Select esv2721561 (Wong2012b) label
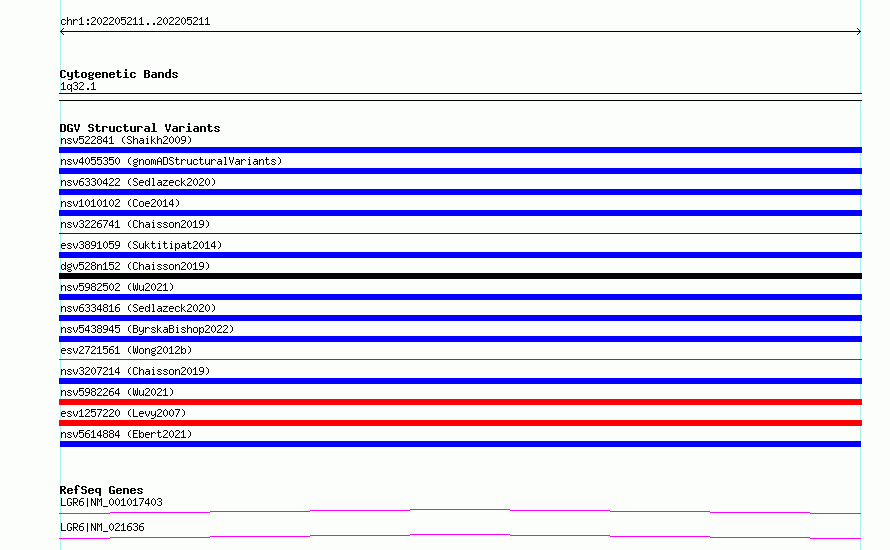This screenshot has height=550, width=890. [x=126, y=350]
